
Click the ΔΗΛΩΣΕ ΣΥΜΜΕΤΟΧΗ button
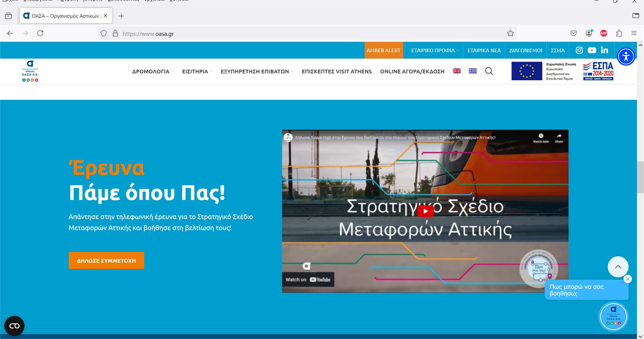(x=106, y=261)
